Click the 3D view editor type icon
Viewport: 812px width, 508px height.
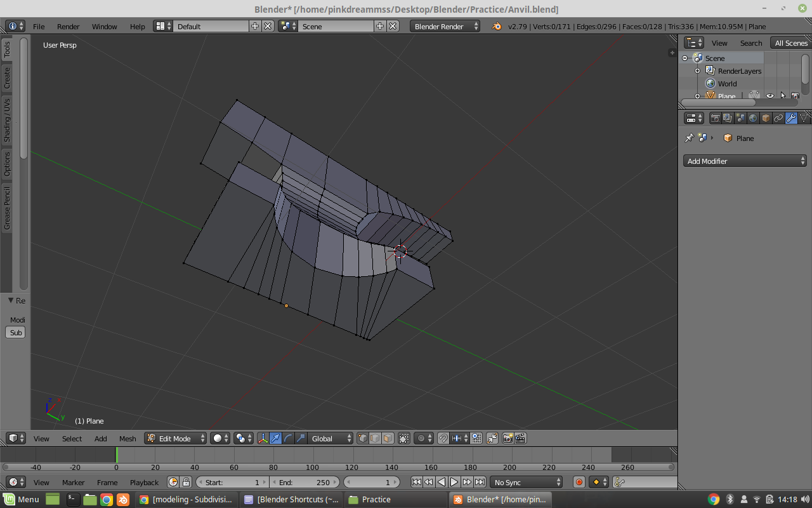point(16,438)
